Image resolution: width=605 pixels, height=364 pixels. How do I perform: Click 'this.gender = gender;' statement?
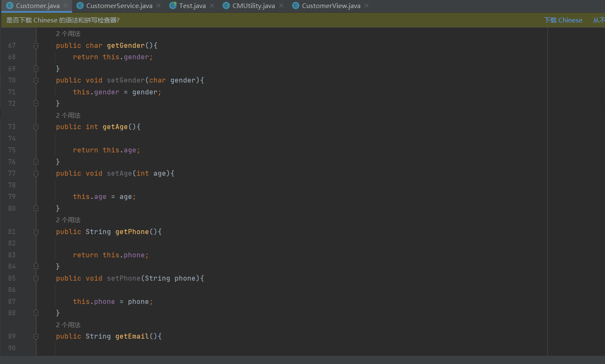117,92
